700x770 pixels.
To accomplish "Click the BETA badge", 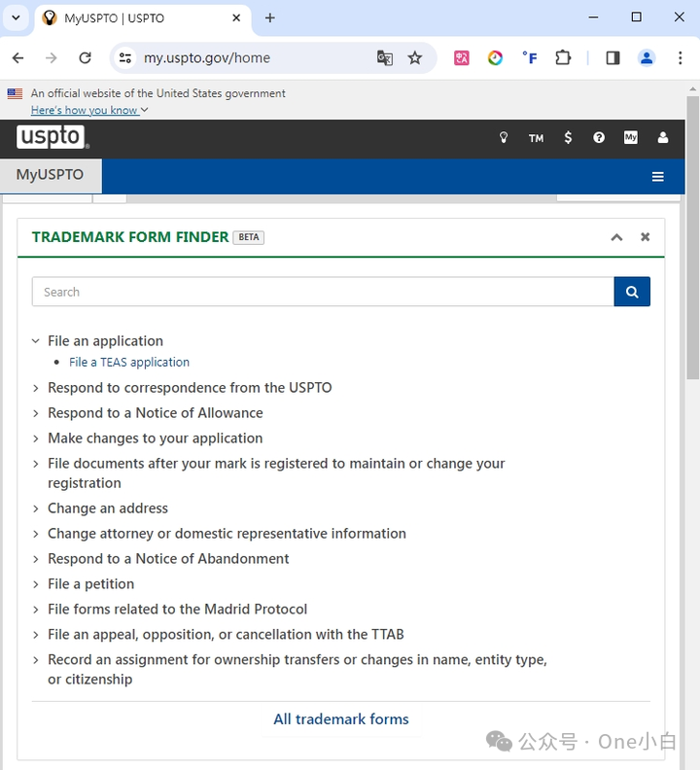I will [x=249, y=237].
